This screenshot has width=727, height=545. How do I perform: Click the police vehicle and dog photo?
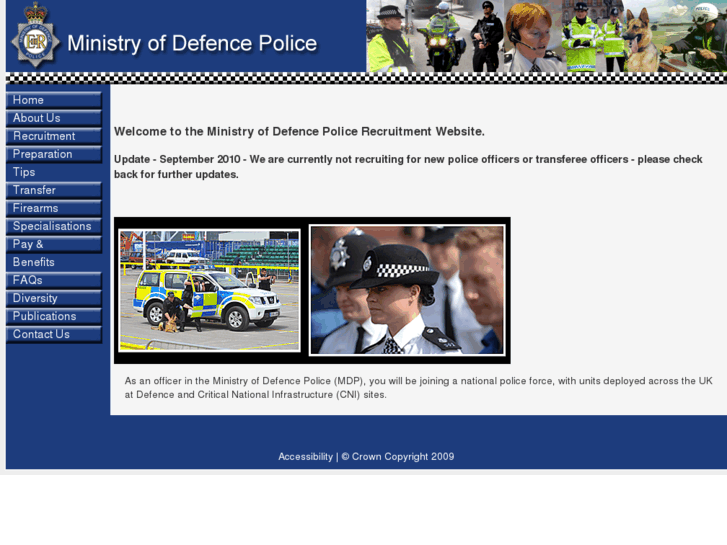(210, 290)
